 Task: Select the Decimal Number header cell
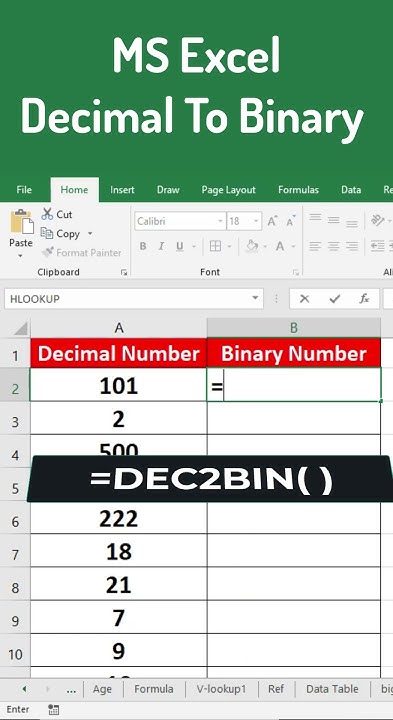point(118,353)
